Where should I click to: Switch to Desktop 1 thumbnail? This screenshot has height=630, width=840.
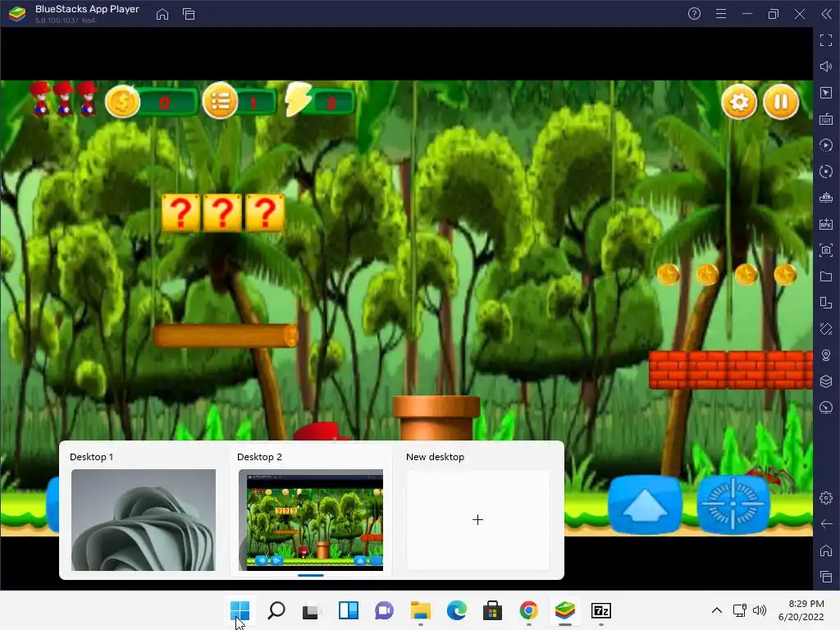pyautogui.click(x=144, y=519)
